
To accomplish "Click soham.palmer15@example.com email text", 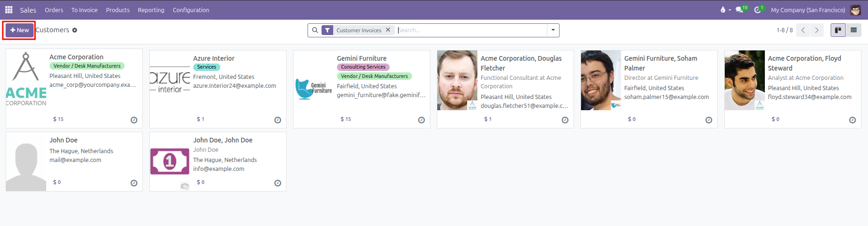I will point(666,97).
